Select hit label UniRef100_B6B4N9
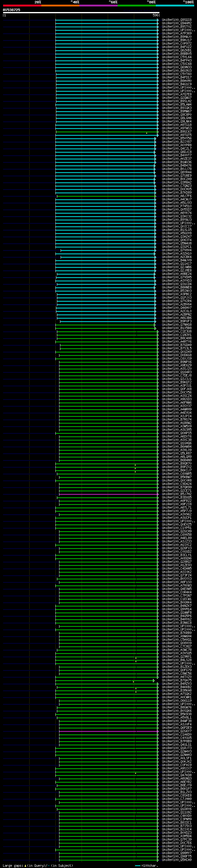 (177, 460)
